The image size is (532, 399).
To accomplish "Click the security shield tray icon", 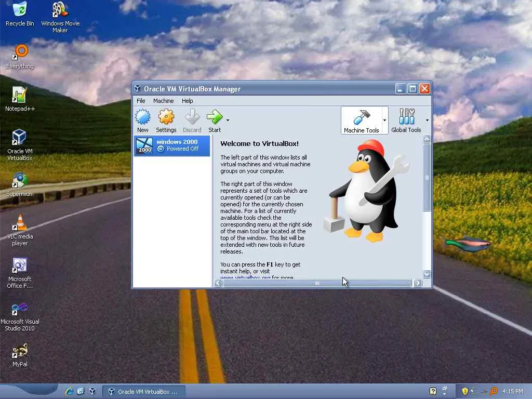I will coord(465,391).
